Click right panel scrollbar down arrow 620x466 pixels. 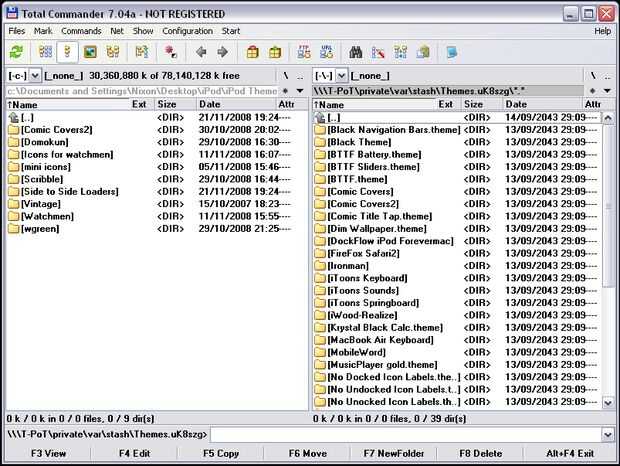point(608,402)
